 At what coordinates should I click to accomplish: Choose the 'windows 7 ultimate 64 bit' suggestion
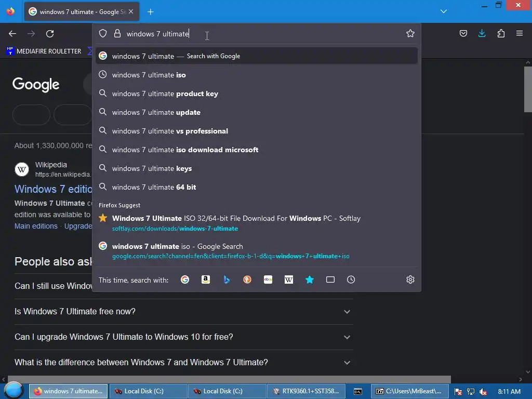(257, 187)
